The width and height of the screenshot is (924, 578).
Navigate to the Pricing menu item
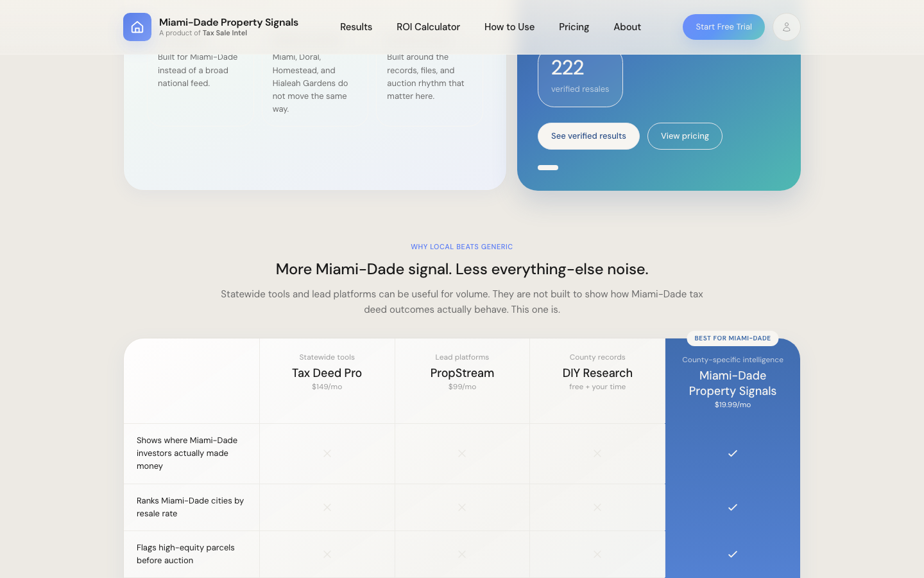tap(574, 27)
